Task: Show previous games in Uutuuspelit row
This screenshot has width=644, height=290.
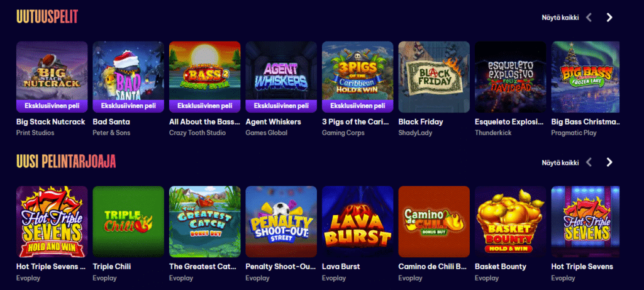Action: pyautogui.click(x=589, y=17)
